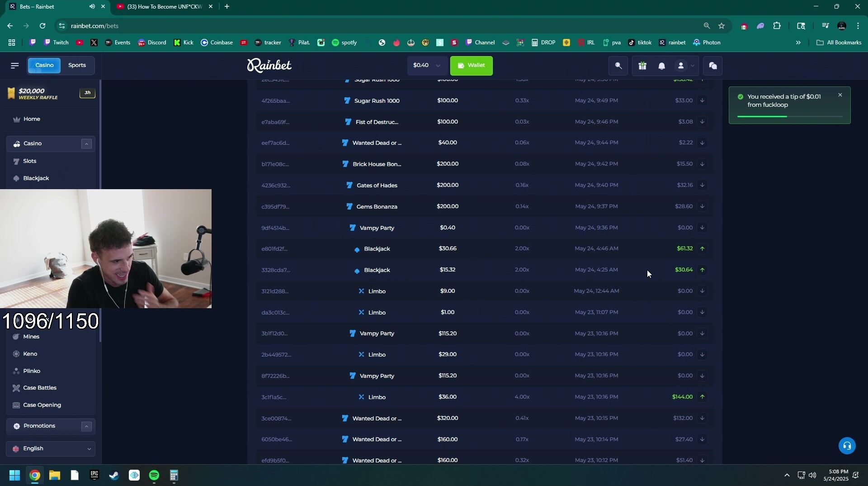Open the taskbar volume control

[x=812, y=476]
